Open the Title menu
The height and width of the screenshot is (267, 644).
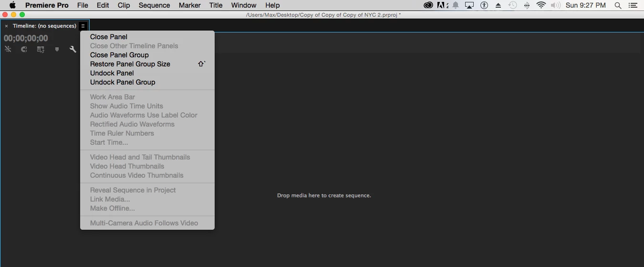point(216,5)
